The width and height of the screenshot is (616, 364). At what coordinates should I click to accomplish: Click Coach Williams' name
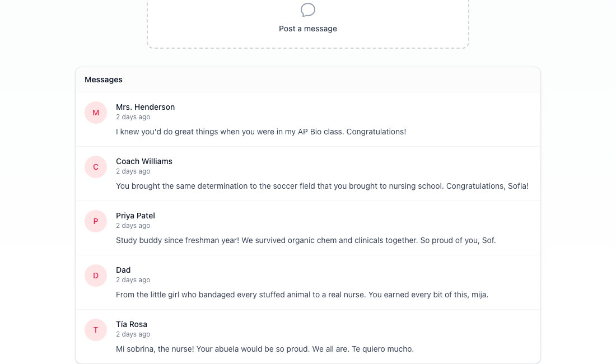click(144, 161)
